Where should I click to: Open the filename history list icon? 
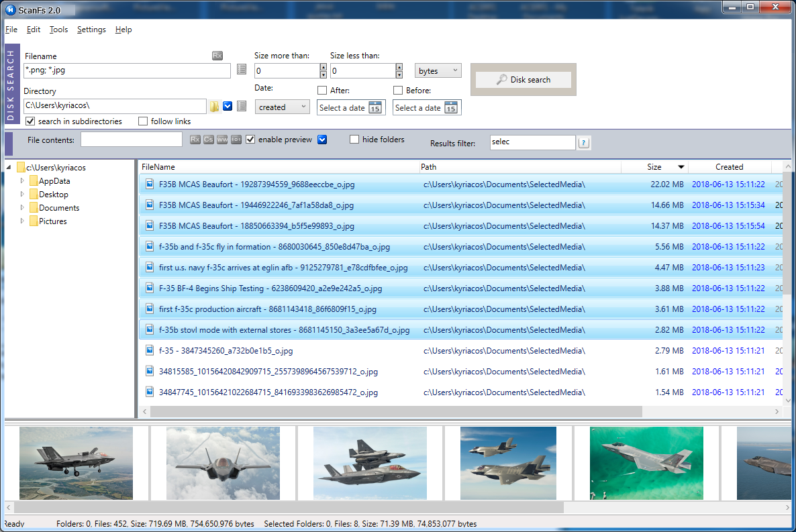click(242, 69)
